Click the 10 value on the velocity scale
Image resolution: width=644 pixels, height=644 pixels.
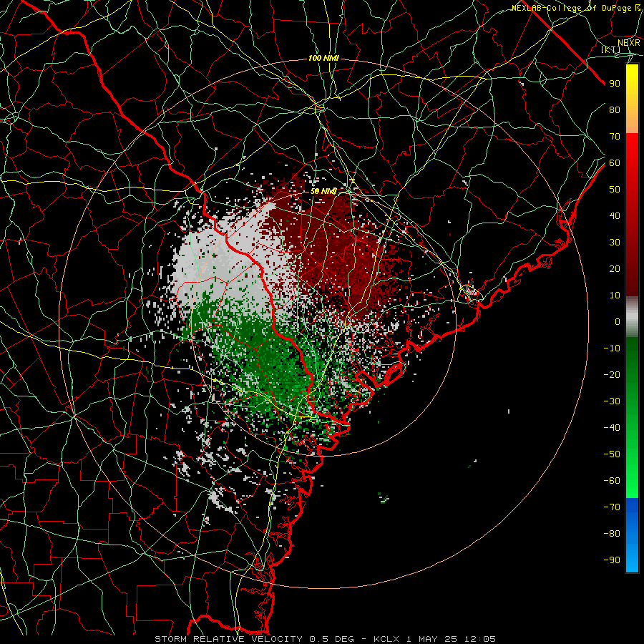click(615, 296)
